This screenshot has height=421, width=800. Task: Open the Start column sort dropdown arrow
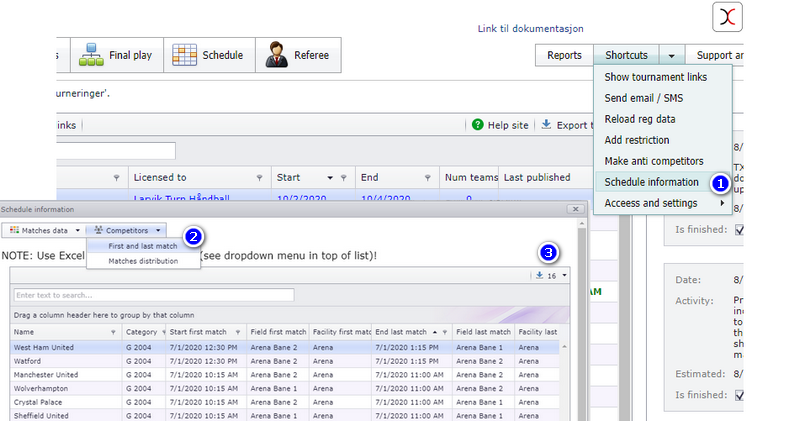tap(330, 178)
